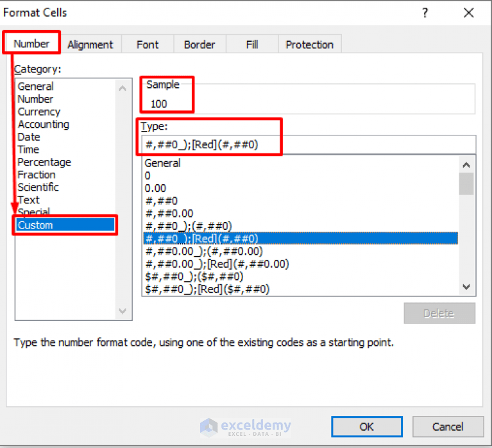This screenshot has height=448, width=492.
Task: Select General in the Type list
Action: click(301, 163)
